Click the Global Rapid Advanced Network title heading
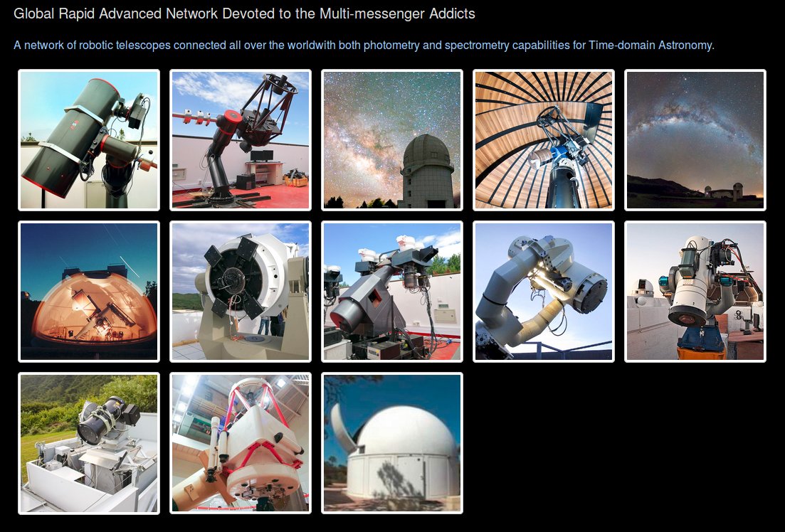The width and height of the screenshot is (785, 532). click(244, 14)
